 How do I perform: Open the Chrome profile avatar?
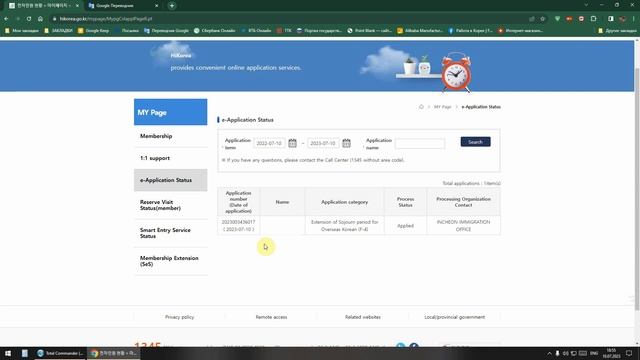point(622,19)
